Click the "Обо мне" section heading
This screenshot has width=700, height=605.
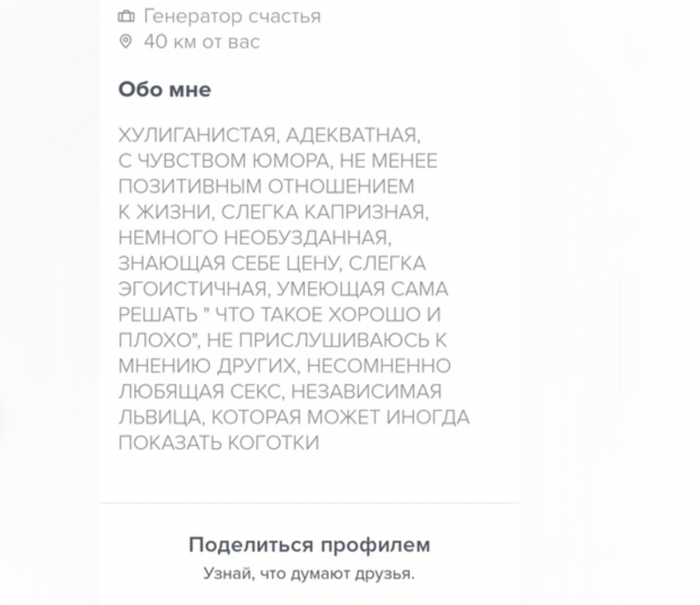click(164, 90)
